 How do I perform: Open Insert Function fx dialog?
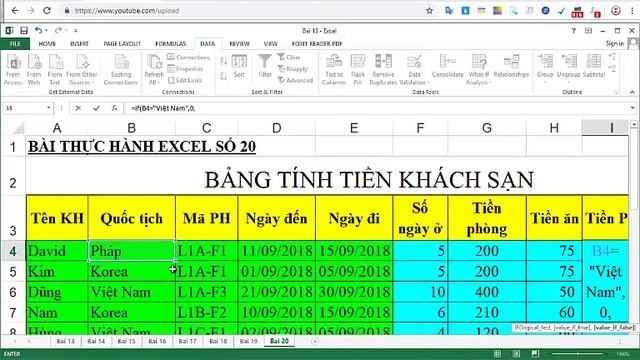[x=114, y=108]
